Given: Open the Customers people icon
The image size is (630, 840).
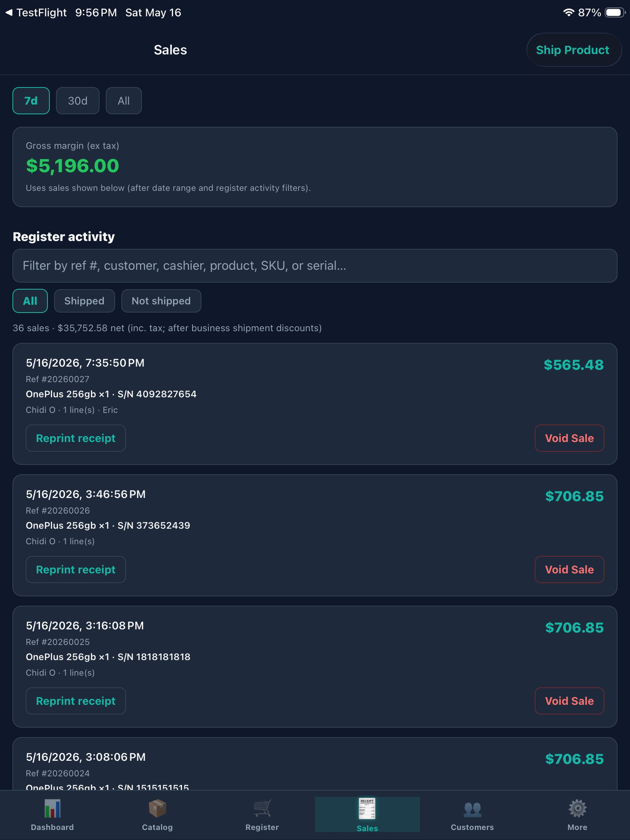Looking at the screenshot, I should pos(472,809).
